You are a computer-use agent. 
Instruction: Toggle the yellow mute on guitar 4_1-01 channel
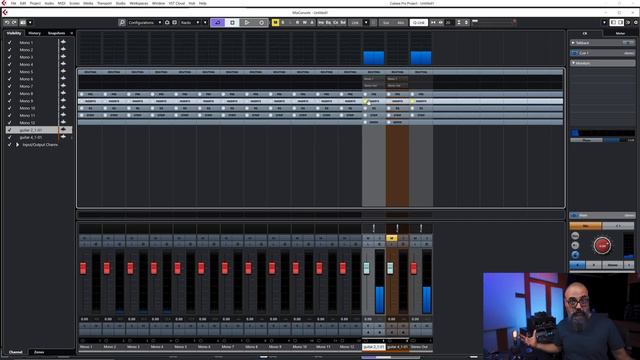point(391,238)
